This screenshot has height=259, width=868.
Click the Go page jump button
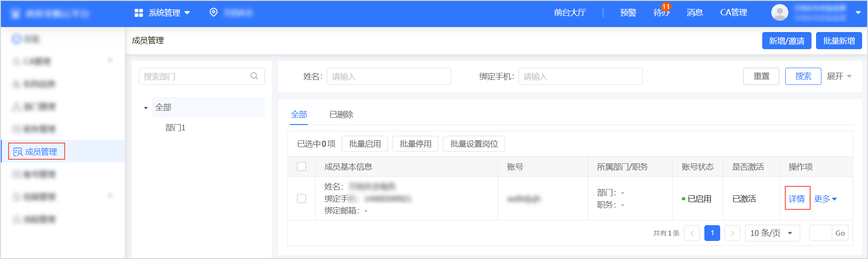pos(840,233)
